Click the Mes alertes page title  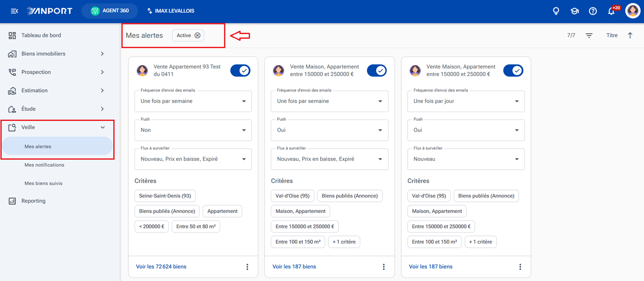point(144,36)
